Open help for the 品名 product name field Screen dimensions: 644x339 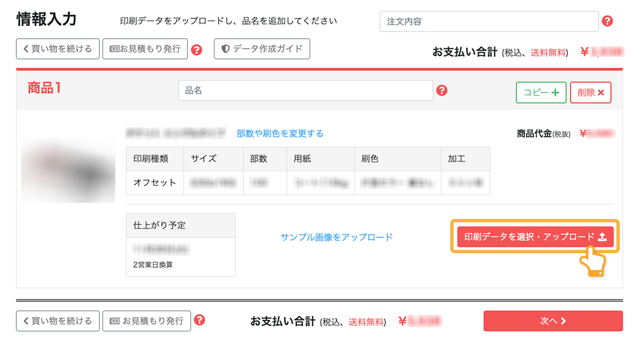point(442,90)
